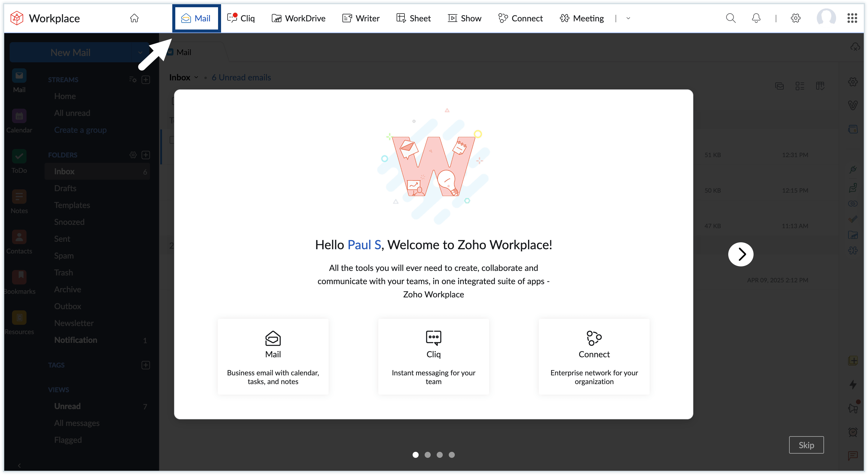Open the notifications bell

756,18
